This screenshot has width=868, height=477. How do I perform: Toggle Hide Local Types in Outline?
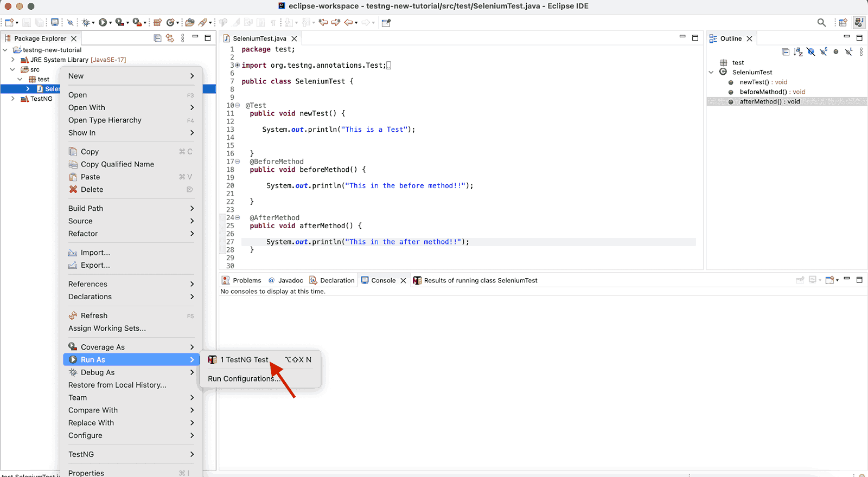pyautogui.click(x=848, y=52)
